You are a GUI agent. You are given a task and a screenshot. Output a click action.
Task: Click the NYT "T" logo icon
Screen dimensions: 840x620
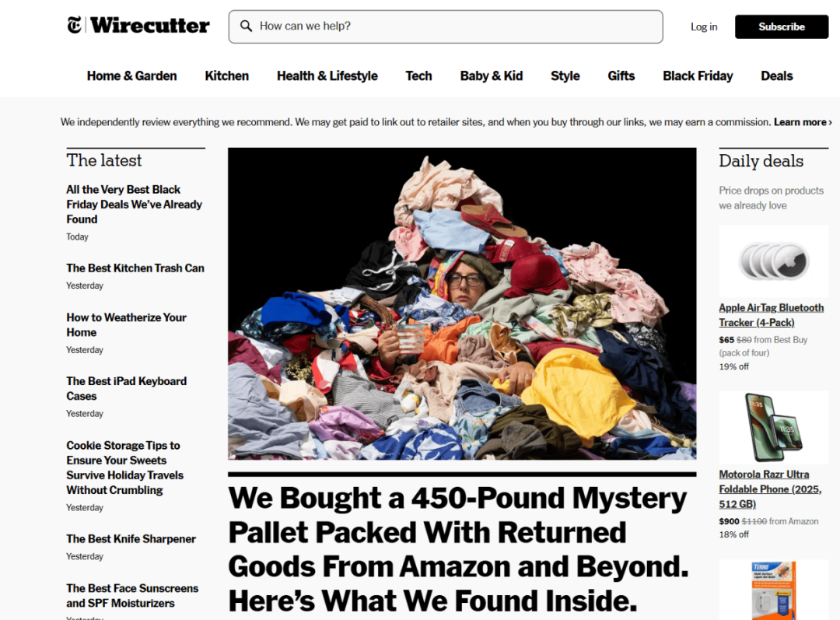(75, 25)
